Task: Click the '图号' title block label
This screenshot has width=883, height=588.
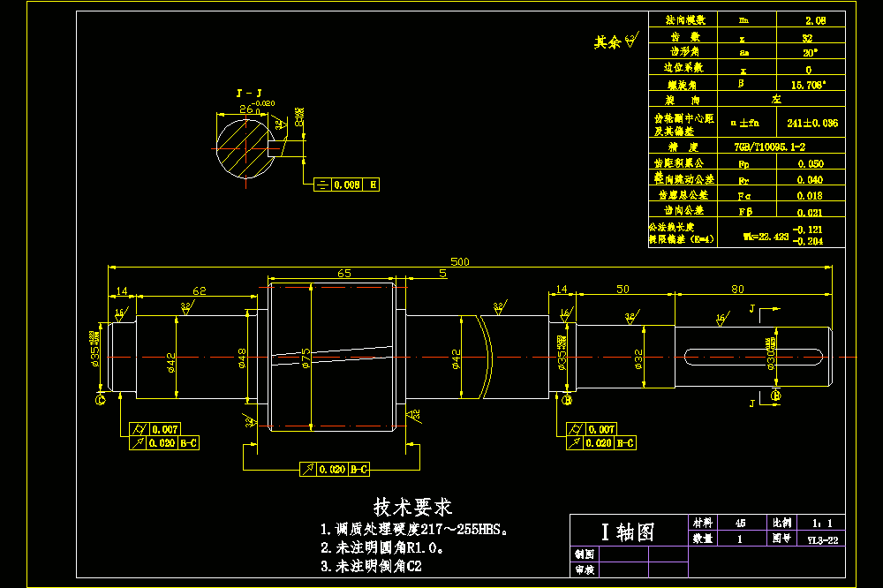Action: coord(781,539)
